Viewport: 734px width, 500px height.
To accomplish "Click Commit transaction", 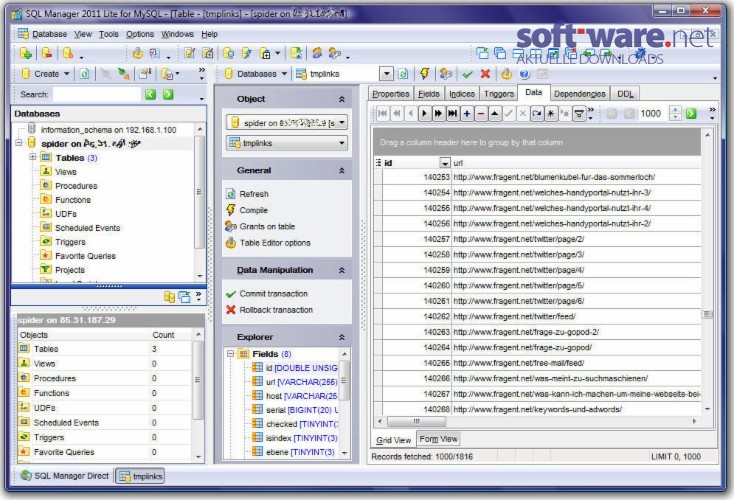I will 274,294.
